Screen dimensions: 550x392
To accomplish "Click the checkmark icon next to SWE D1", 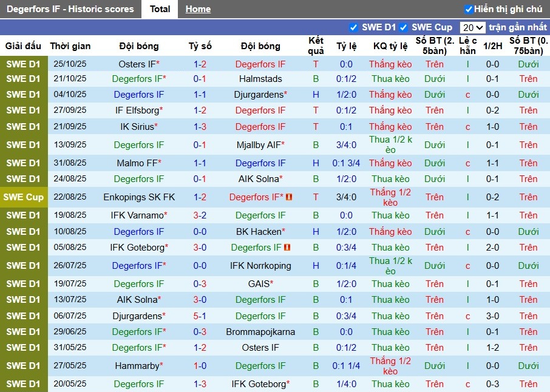I will tap(353, 27).
